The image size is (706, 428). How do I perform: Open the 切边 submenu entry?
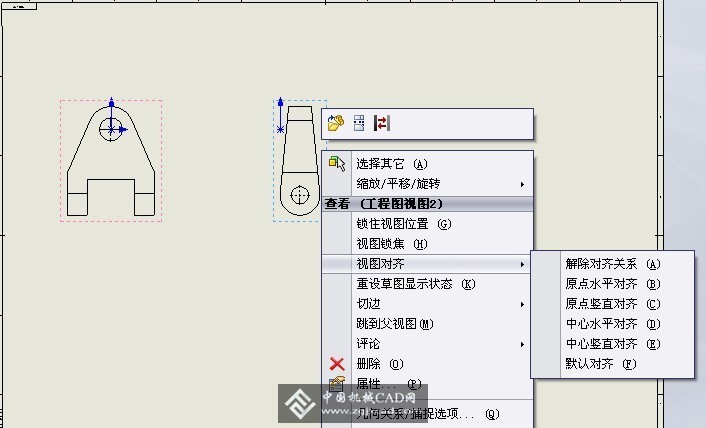point(428,304)
